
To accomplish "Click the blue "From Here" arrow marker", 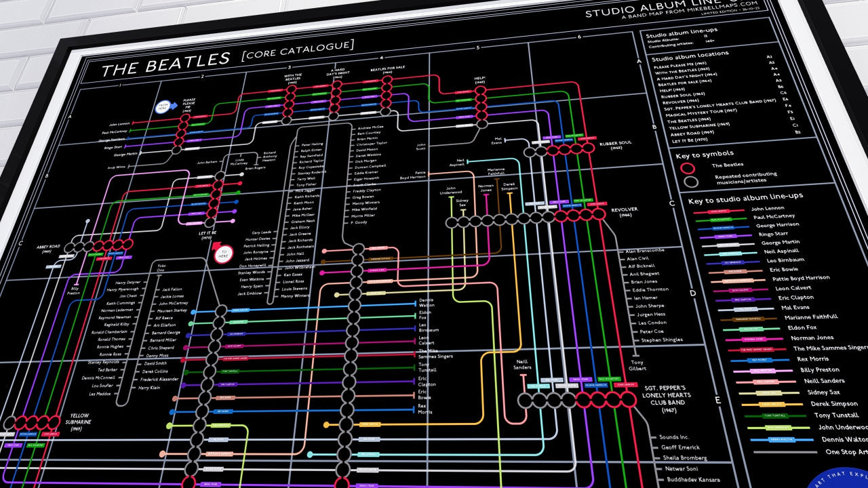I will (163, 106).
